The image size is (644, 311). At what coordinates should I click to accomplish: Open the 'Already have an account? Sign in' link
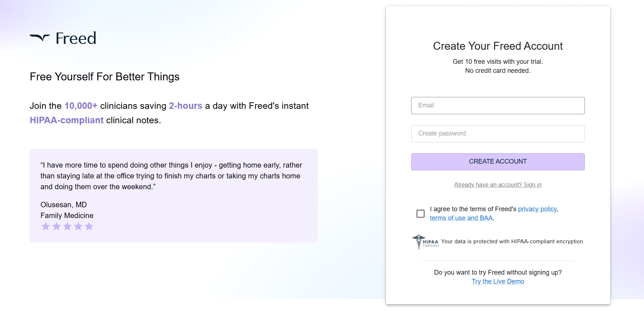[498, 185]
